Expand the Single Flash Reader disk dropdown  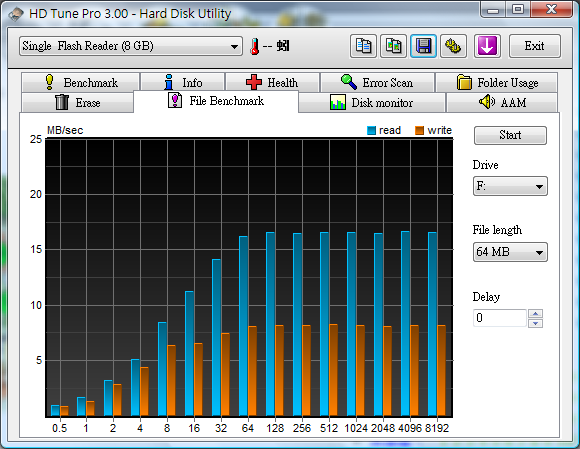(131, 46)
